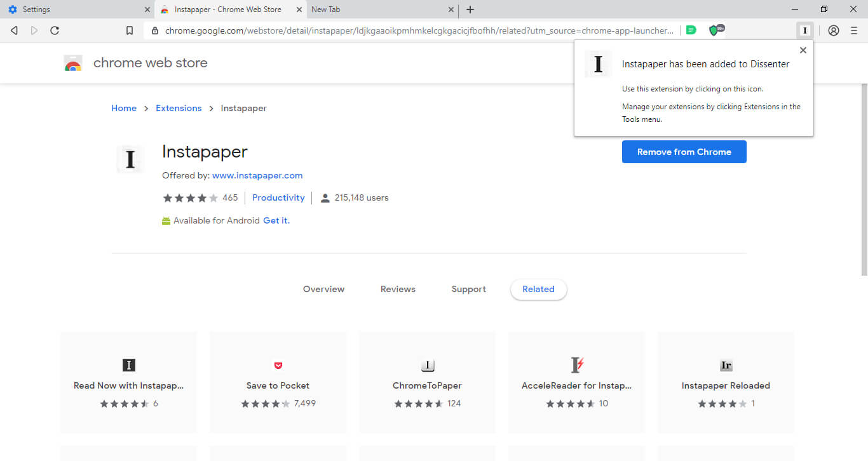Open the Save to Pocket title
868x461 pixels.
tap(278, 386)
